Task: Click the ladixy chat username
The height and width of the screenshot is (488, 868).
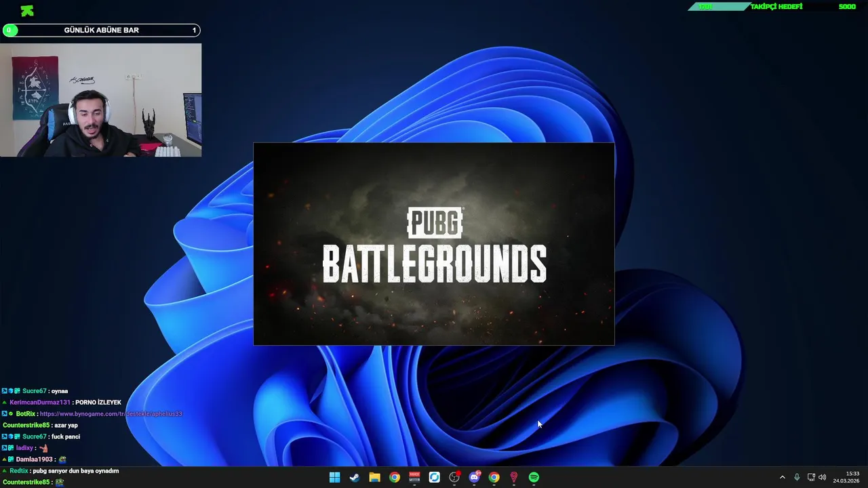Action: (x=24, y=448)
